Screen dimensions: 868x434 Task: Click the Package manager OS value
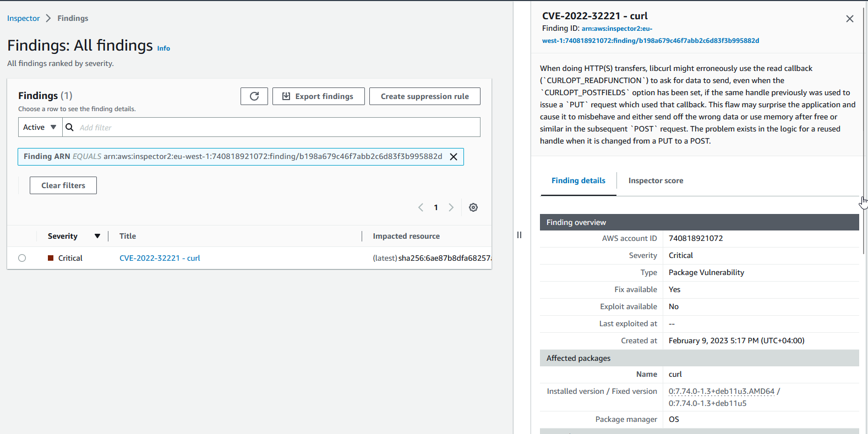click(x=674, y=419)
